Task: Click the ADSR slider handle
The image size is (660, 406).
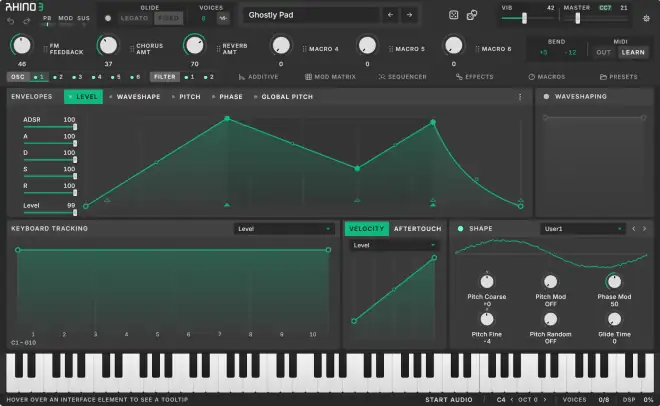Action: click(75, 127)
